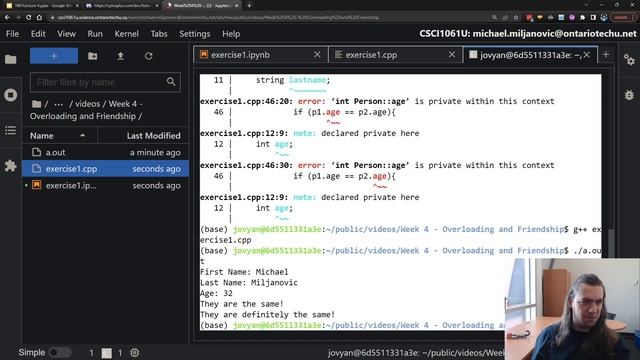Open the Edit menu
This screenshot has width=640, height=360.
pos(38,34)
